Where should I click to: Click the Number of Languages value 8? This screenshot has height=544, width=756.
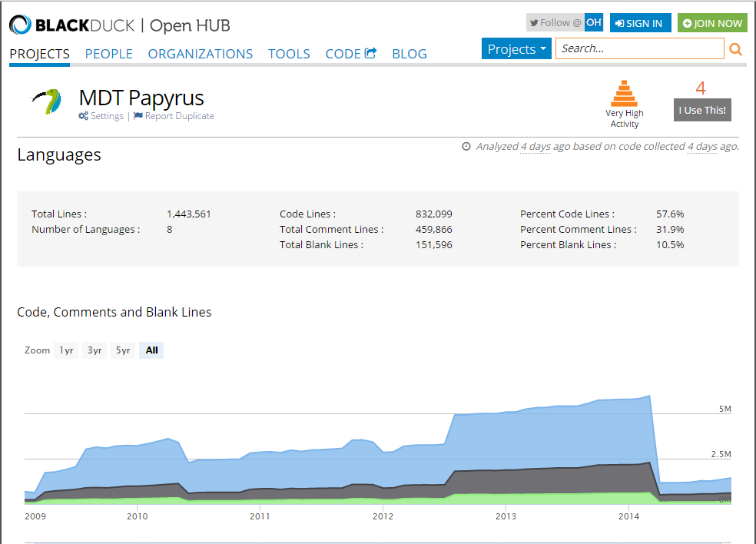[x=169, y=229]
